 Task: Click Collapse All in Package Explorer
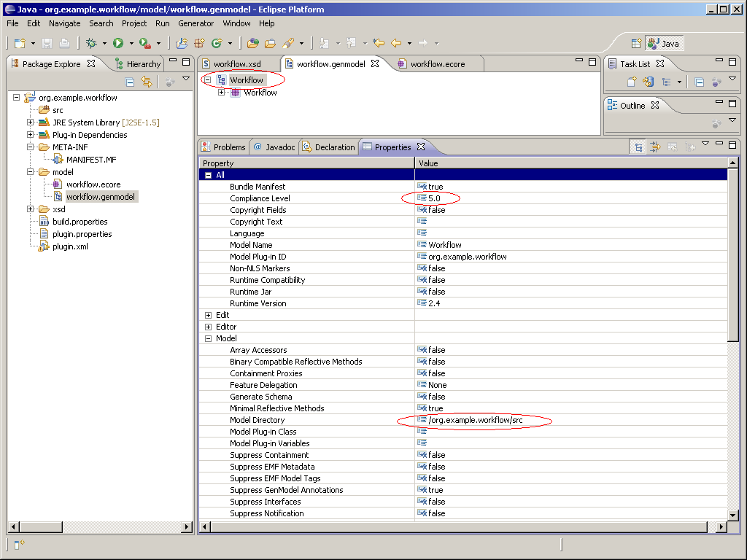tap(131, 82)
